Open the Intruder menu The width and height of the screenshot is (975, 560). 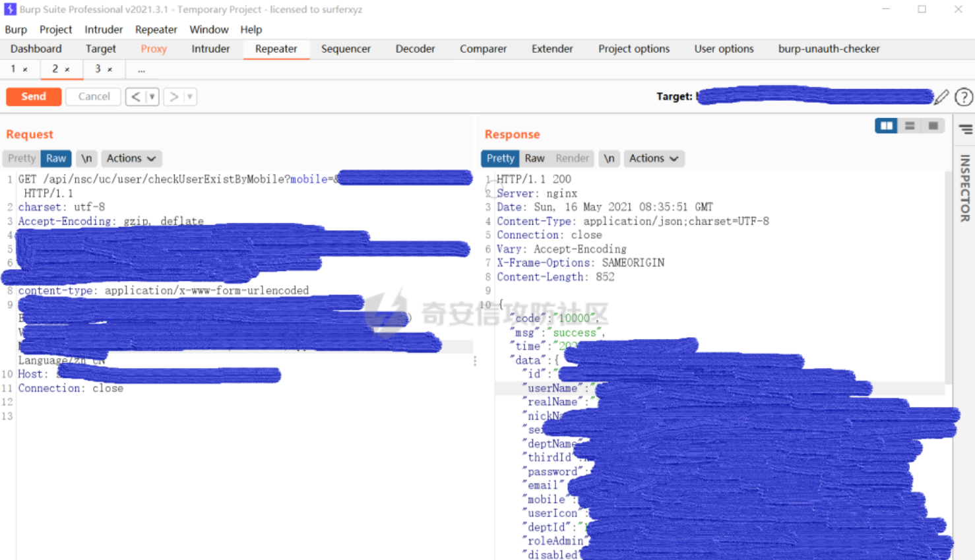104,30
